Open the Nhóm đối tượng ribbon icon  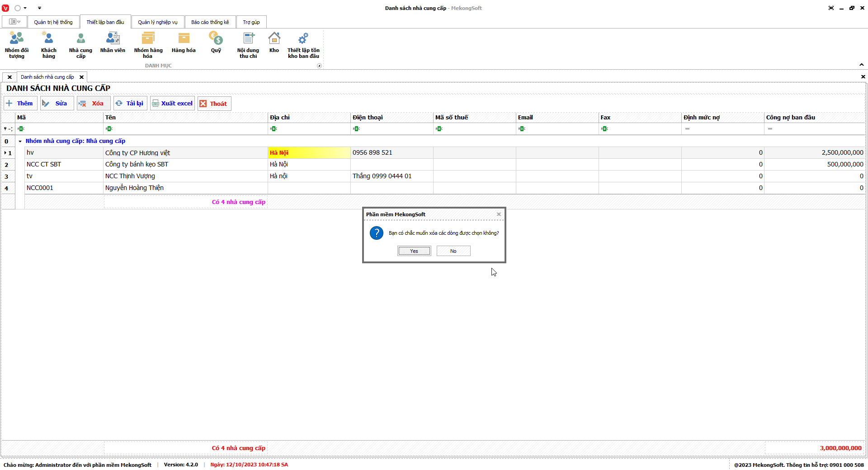17,45
